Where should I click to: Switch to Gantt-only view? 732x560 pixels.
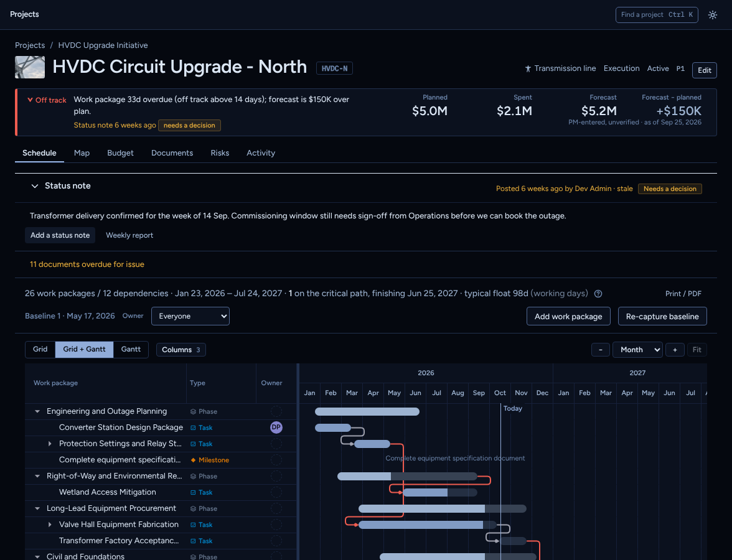pyautogui.click(x=131, y=350)
